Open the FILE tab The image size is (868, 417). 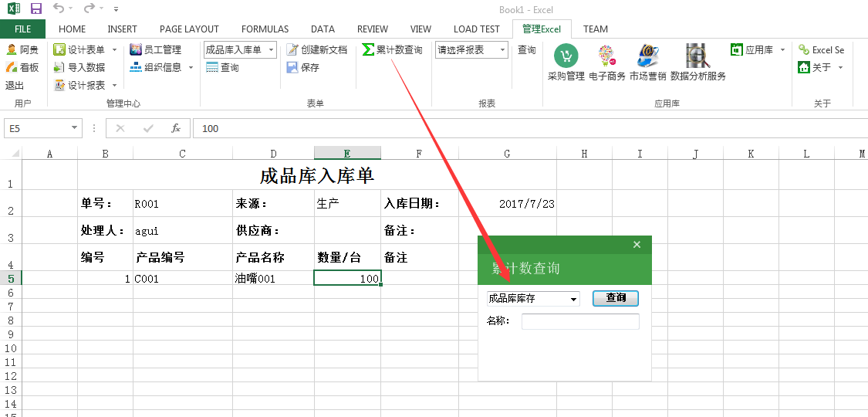click(x=22, y=29)
